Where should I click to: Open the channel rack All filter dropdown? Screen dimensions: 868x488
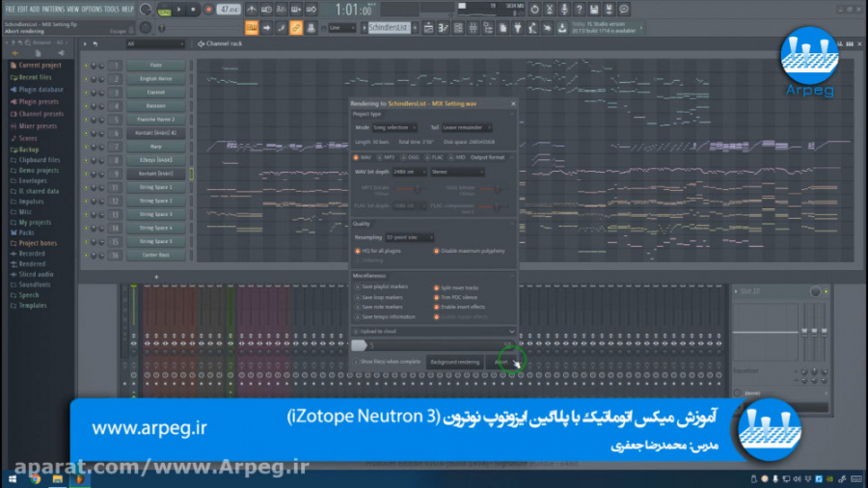coord(155,43)
